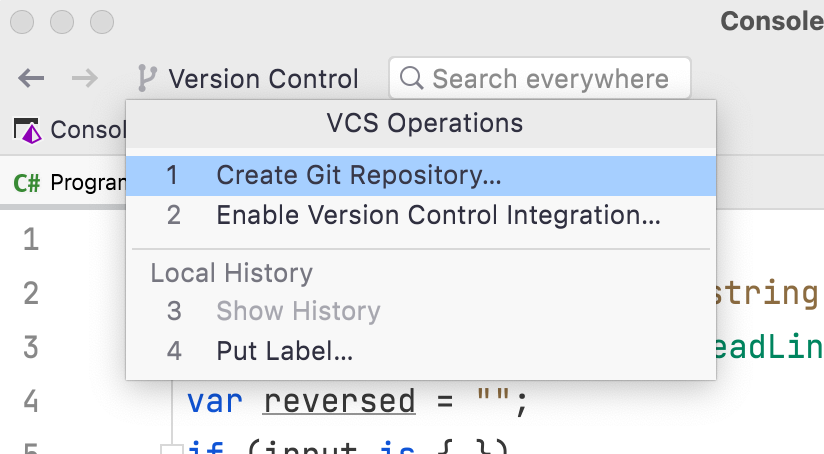The height and width of the screenshot is (454, 824).
Task: Click the gray minimize window button
Action: click(62, 22)
